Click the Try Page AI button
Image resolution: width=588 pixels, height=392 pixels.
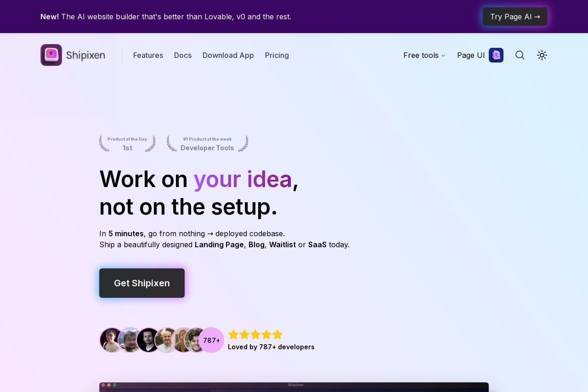pyautogui.click(x=515, y=17)
